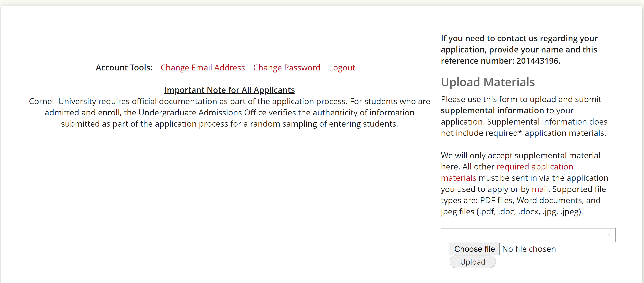Click the Change Email Address link
Image resolution: width=644 pixels, height=283 pixels.
click(x=202, y=68)
